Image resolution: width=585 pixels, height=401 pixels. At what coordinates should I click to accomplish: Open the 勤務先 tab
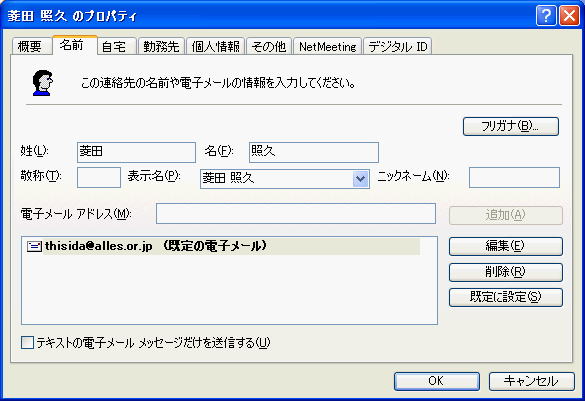pyautogui.click(x=161, y=47)
